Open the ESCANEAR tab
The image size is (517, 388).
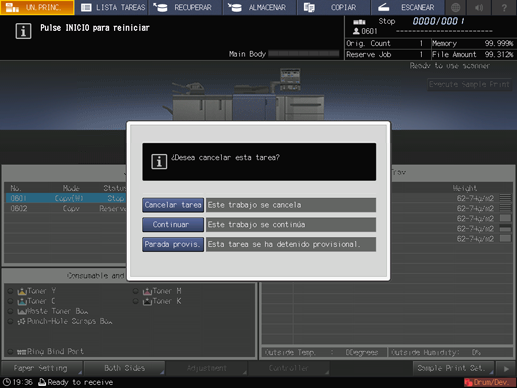coord(407,7)
